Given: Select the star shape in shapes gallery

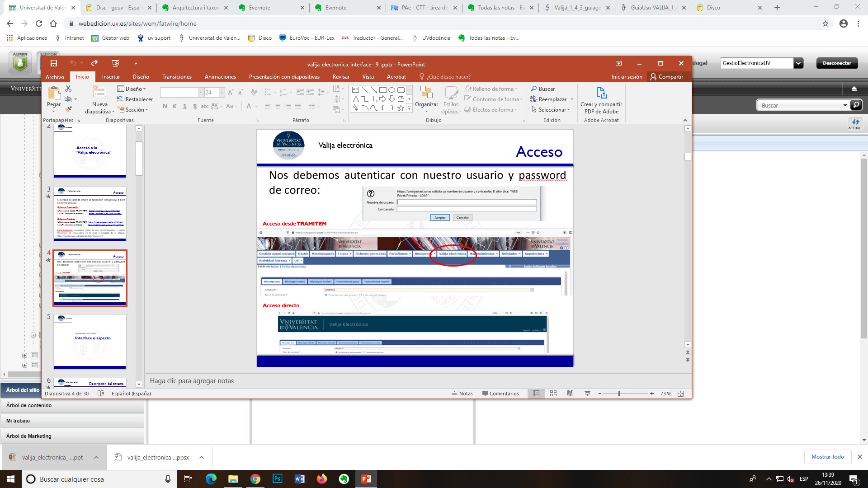Looking at the screenshot, I should coord(401,108).
